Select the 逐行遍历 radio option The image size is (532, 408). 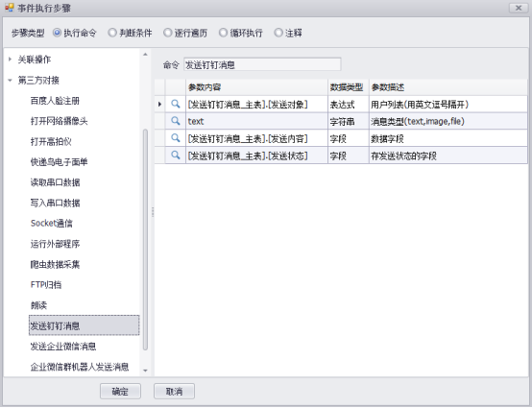[168, 33]
